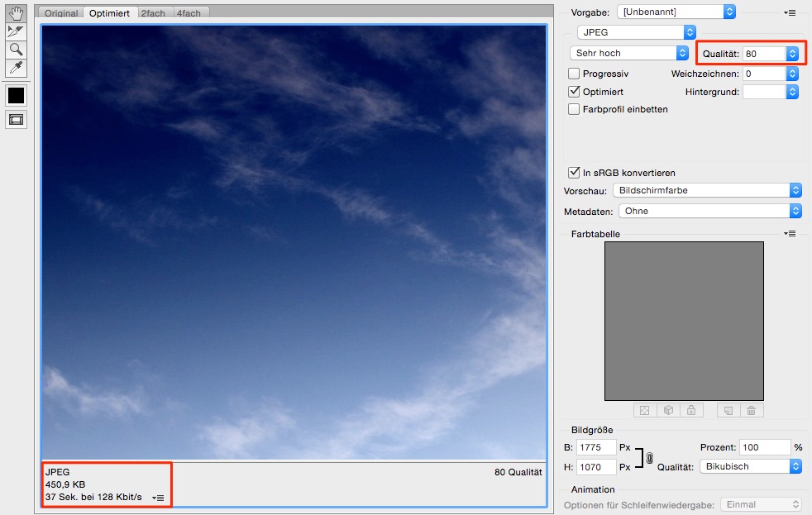The width and height of the screenshot is (812, 515).
Task: Click the 450,9 KB file size text
Action: 65,484
